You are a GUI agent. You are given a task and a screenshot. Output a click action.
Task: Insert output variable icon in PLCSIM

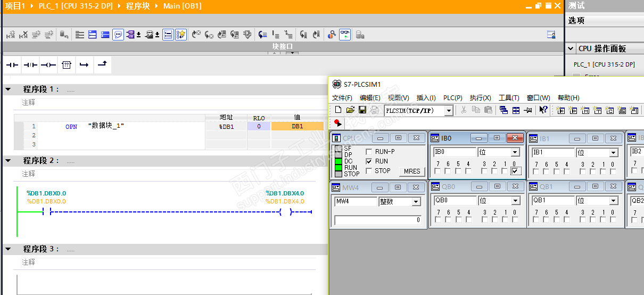pyautogui.click(x=573, y=110)
